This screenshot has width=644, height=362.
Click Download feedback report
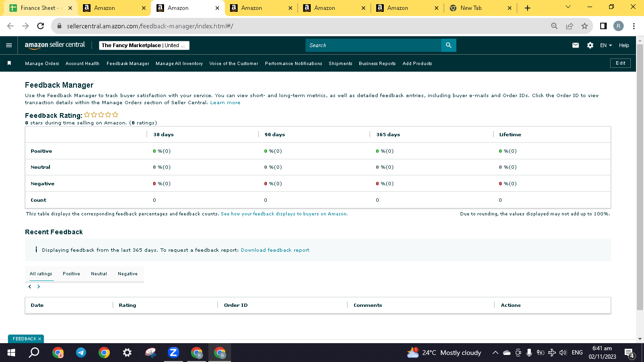[275, 250]
